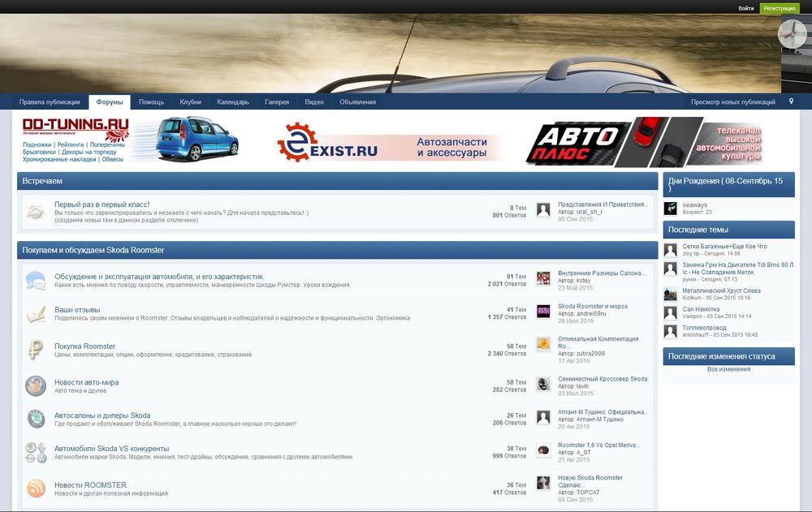Open A_ST avatar next to Roomster 1,6 Vs Opel Meriva
The height and width of the screenshot is (512, 812).
click(543, 450)
